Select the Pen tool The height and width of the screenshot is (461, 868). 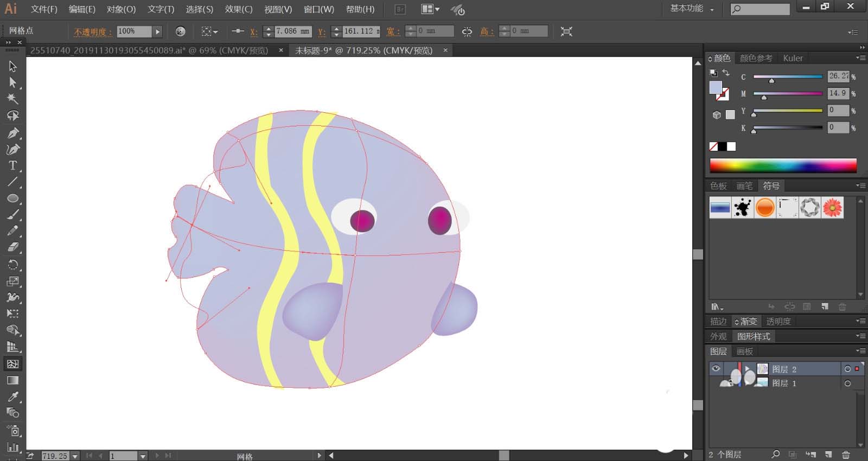click(12, 133)
